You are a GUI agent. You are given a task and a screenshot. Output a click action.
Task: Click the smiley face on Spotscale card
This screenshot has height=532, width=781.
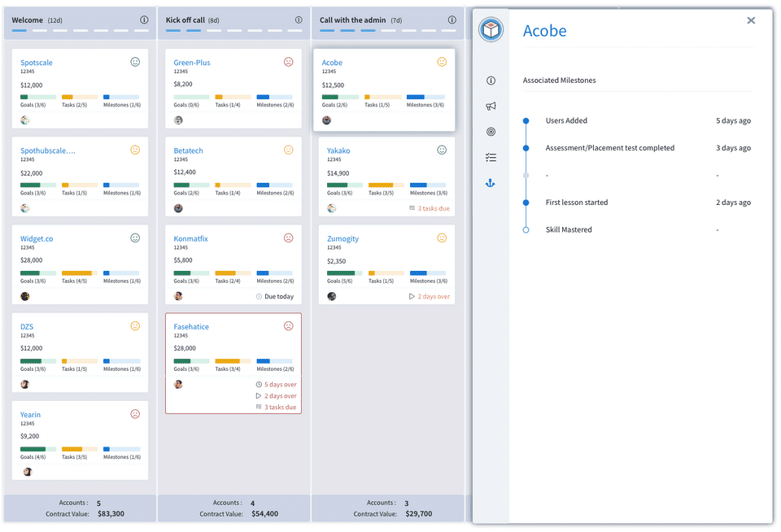click(x=135, y=62)
